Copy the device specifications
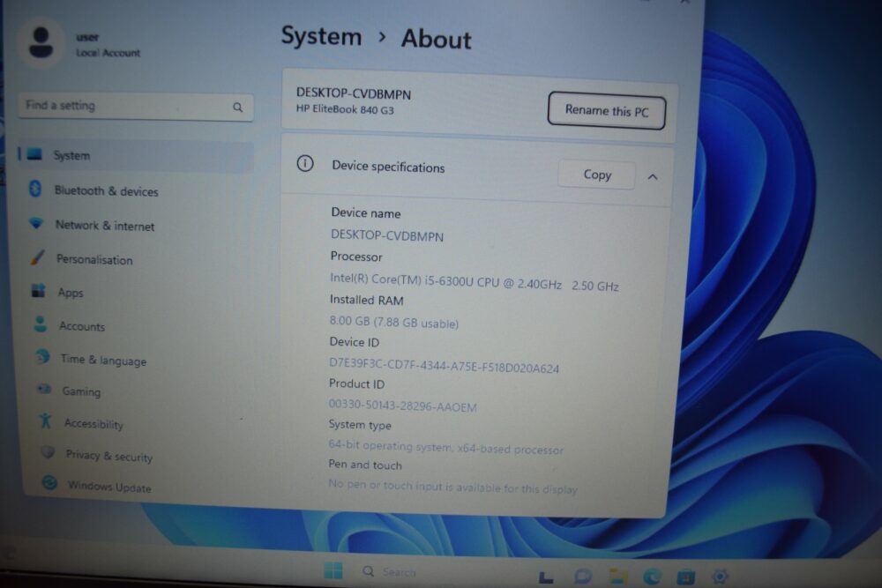This screenshot has width=882, height=588. [x=597, y=175]
